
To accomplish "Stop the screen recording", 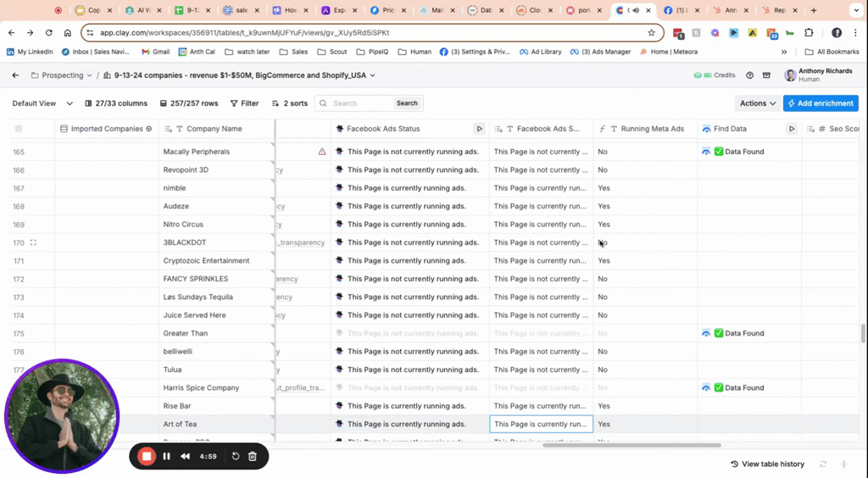I will (147, 456).
